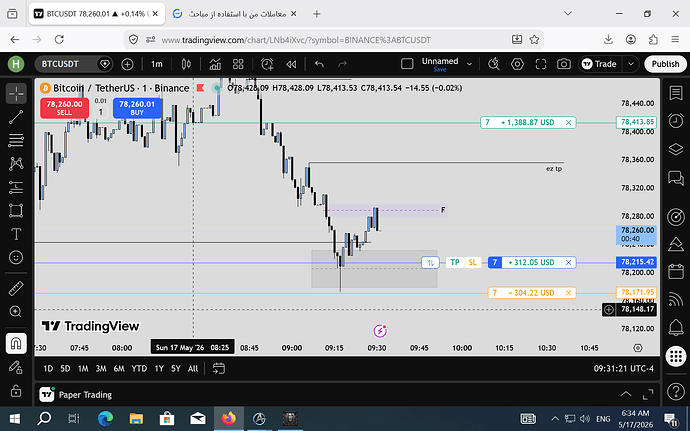
Task: Open the chats panel
Action: click(675, 178)
